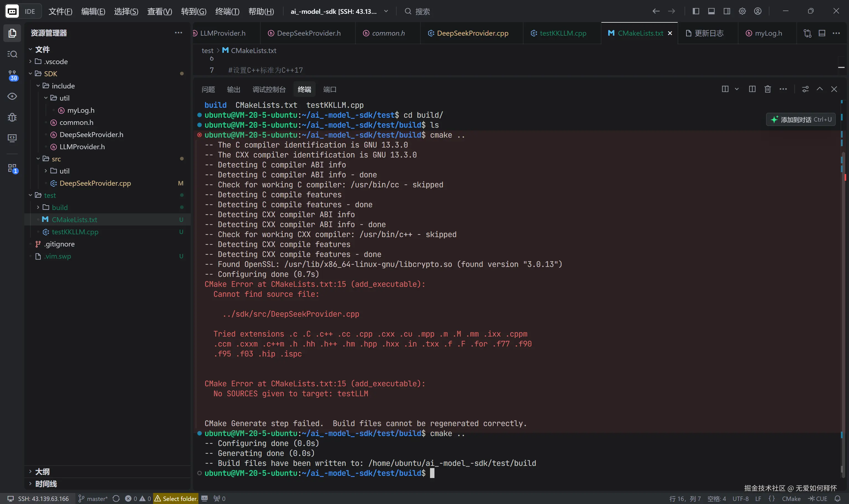Viewport: 849px width, 504px height.
Task: Switch to the 输出 panel tab
Action: [x=233, y=89]
